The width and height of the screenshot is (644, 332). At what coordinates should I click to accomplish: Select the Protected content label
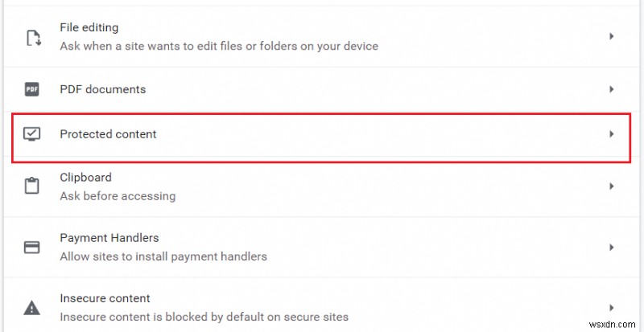pos(108,134)
